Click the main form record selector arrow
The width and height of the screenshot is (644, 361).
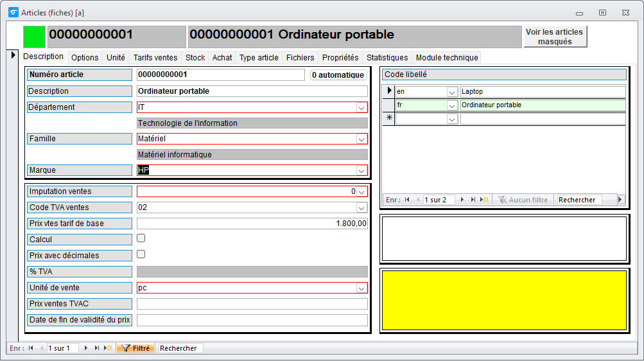tap(13, 55)
